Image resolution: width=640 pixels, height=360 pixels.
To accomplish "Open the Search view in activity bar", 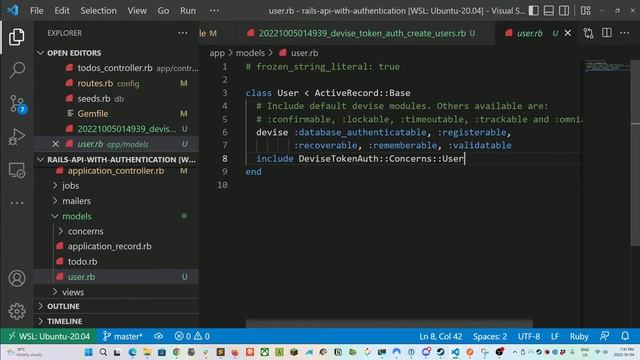I will (x=17, y=70).
